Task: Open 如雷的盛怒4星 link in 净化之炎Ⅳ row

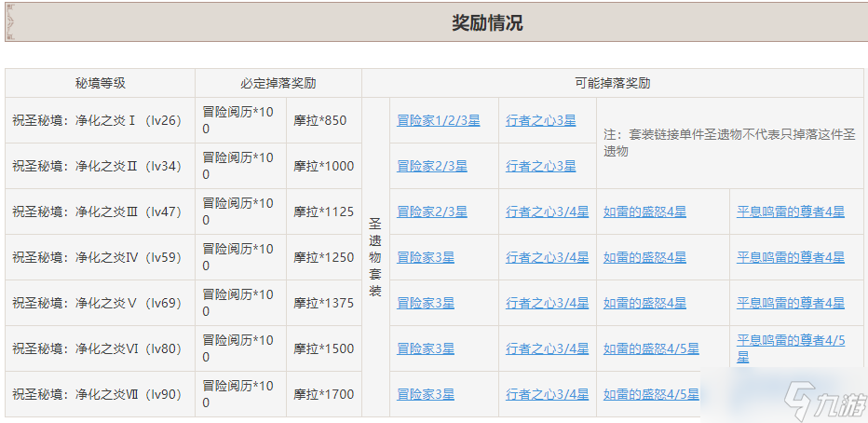Action: [x=644, y=257]
